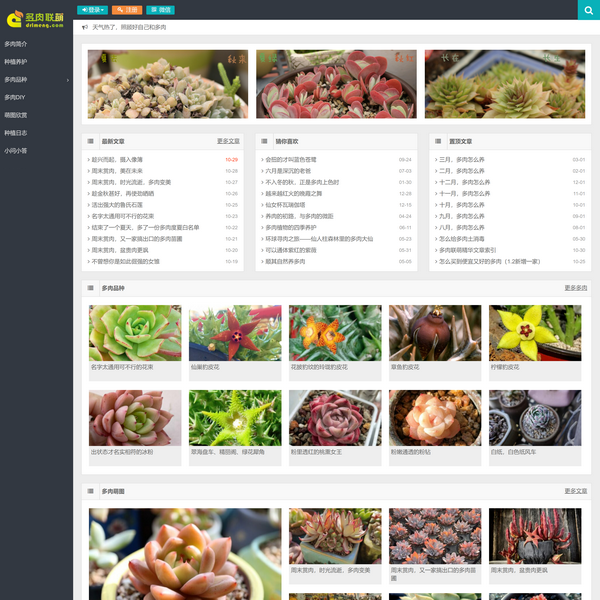Open 更多文章 link in 最新文章 panel
This screenshot has height=600, width=600.
click(228, 141)
